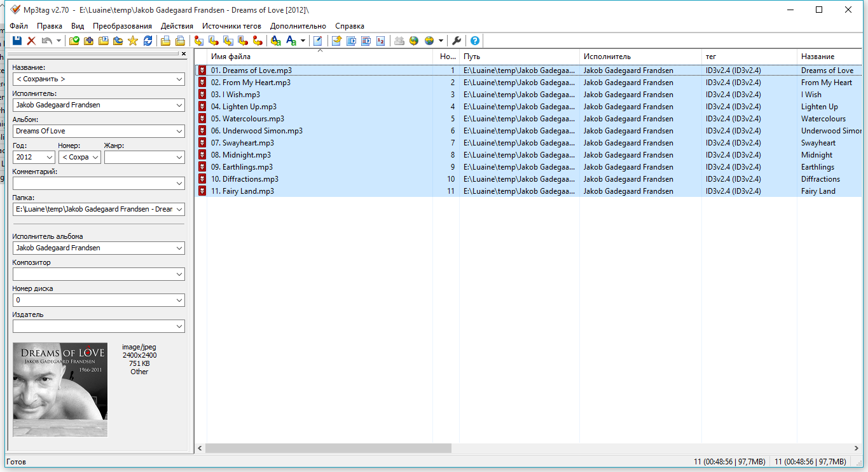Viewport: 868px width, 472px height.
Task: Click the Save tag floppy disk icon
Action: (x=17, y=41)
